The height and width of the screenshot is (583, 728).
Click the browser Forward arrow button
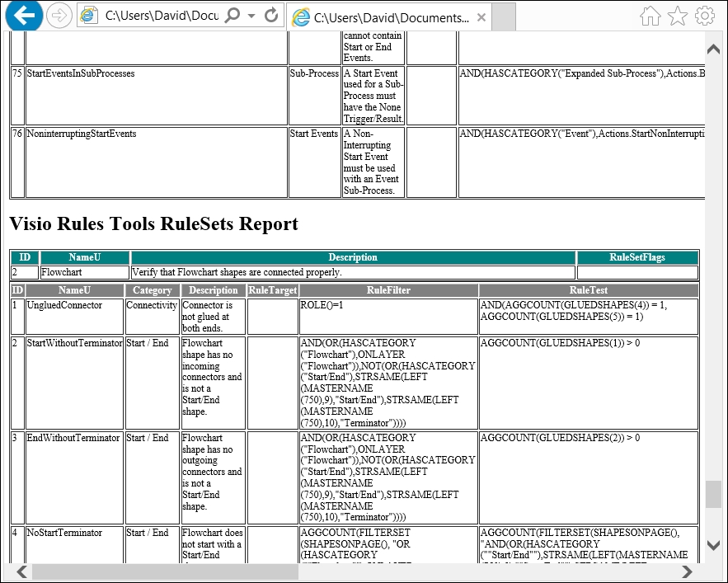pyautogui.click(x=59, y=16)
